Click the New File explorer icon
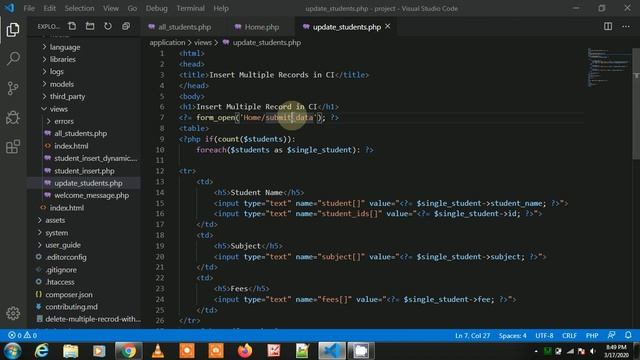 click(x=72, y=27)
